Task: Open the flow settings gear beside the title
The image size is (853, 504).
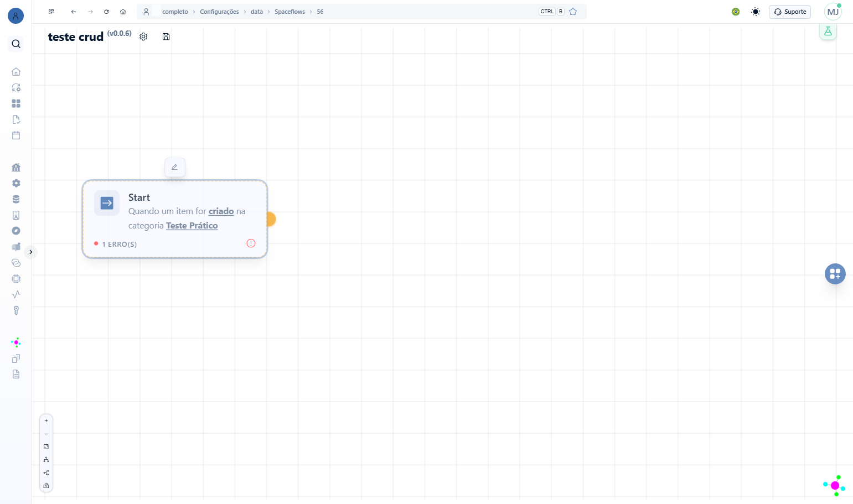Action: pos(143,37)
